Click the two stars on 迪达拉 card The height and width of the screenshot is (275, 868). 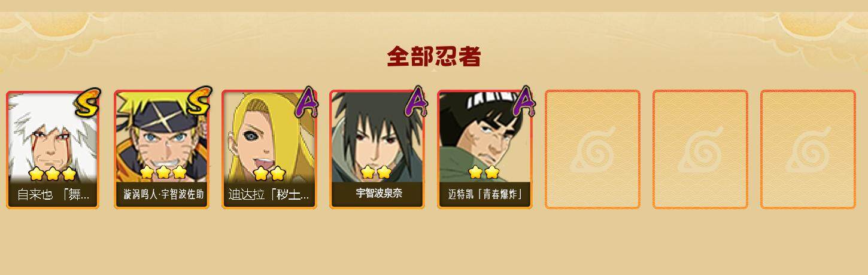coord(269,173)
